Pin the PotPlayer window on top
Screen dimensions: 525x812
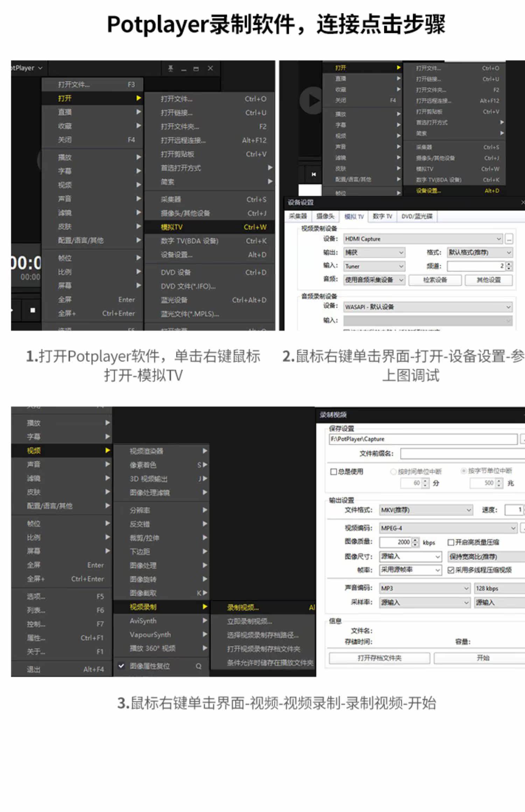[170, 68]
